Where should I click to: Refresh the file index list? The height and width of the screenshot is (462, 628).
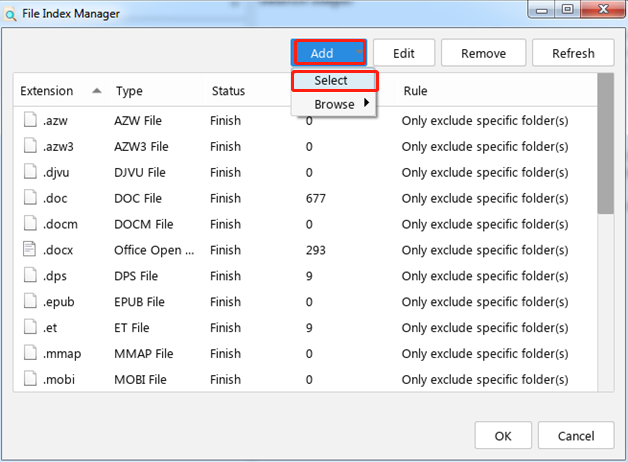(573, 53)
